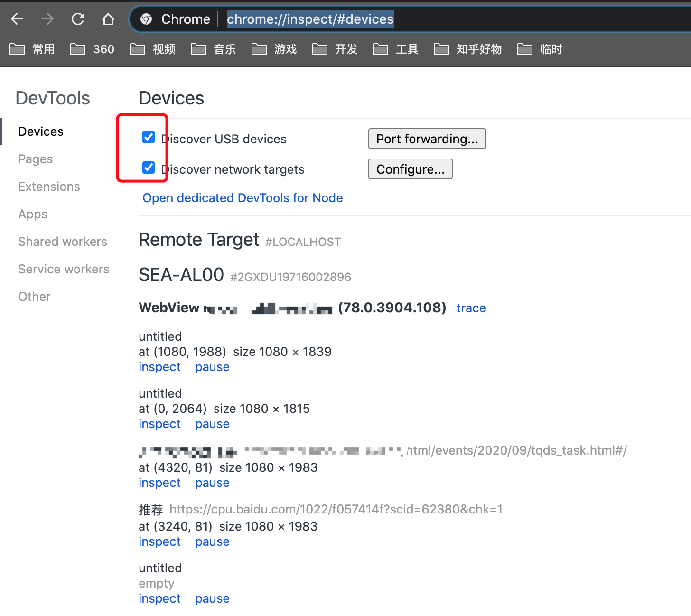Click device serial #2GXDU19716002896
The width and height of the screenshot is (691, 616).
pyautogui.click(x=290, y=277)
